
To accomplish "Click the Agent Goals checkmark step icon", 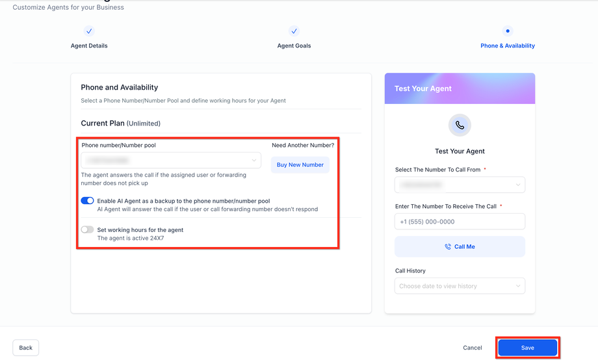I will [294, 31].
